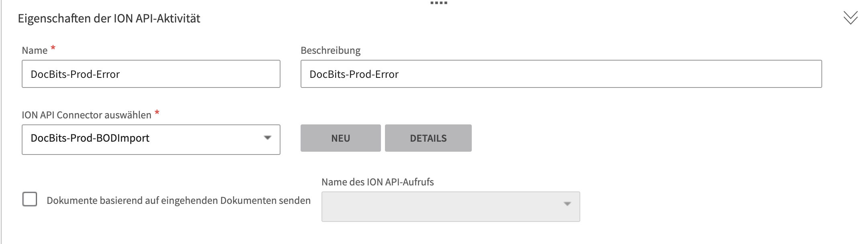Click the red asterisk beside ION API Connector auswählen
Screen dimensions: 868x244
[157, 112]
